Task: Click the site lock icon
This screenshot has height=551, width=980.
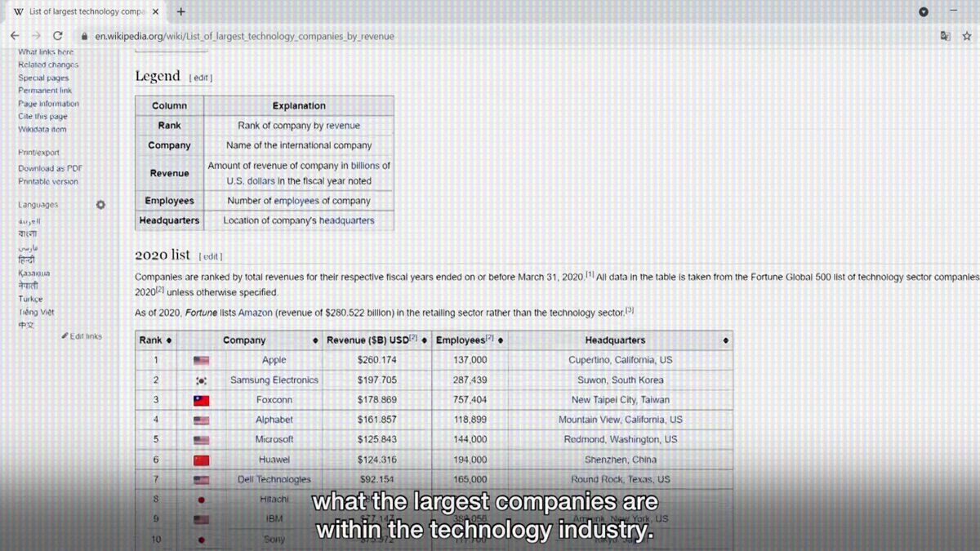Action: point(84,37)
